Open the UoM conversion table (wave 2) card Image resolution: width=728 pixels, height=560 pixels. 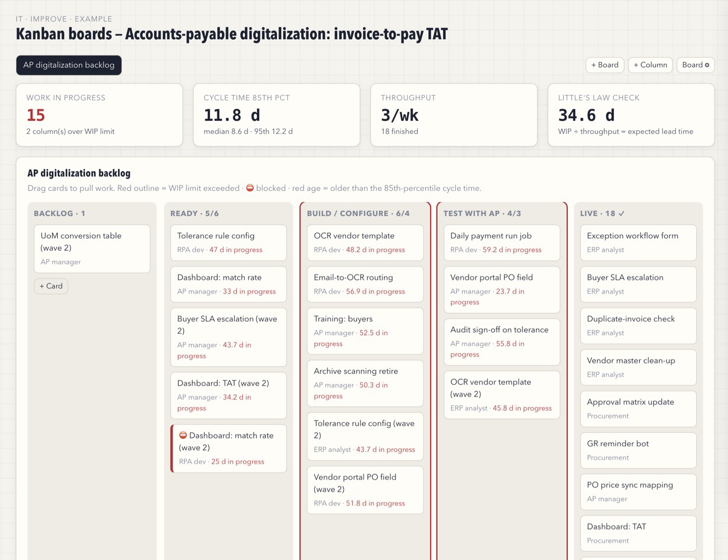(x=92, y=249)
